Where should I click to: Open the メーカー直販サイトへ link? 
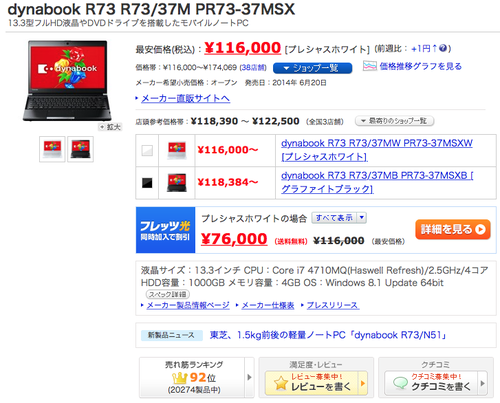click(x=185, y=98)
